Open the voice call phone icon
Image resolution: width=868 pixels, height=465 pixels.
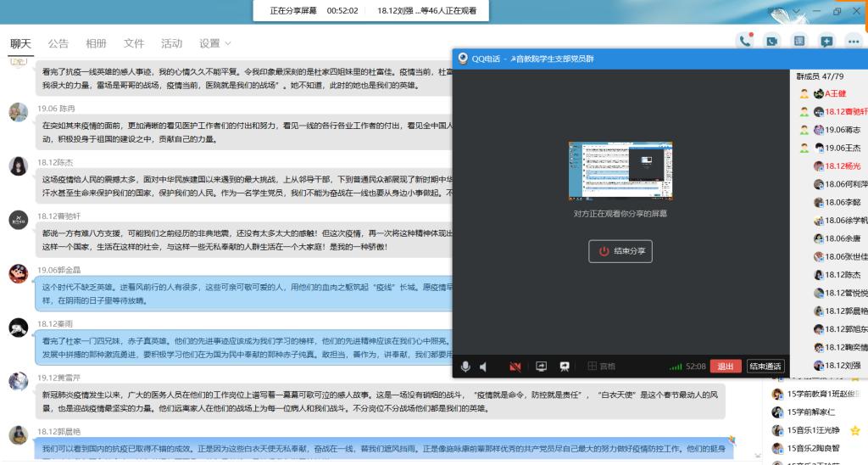(x=745, y=41)
